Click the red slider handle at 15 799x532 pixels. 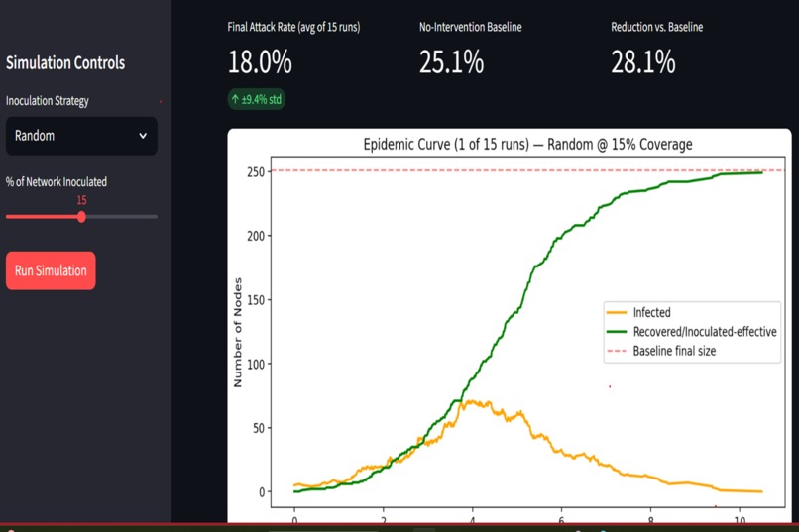pyautogui.click(x=81, y=217)
